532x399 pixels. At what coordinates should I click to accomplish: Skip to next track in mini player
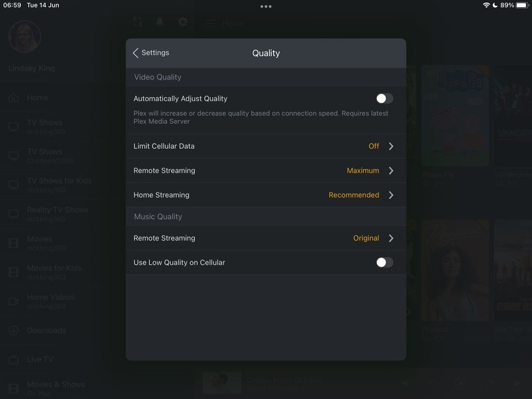click(x=517, y=383)
